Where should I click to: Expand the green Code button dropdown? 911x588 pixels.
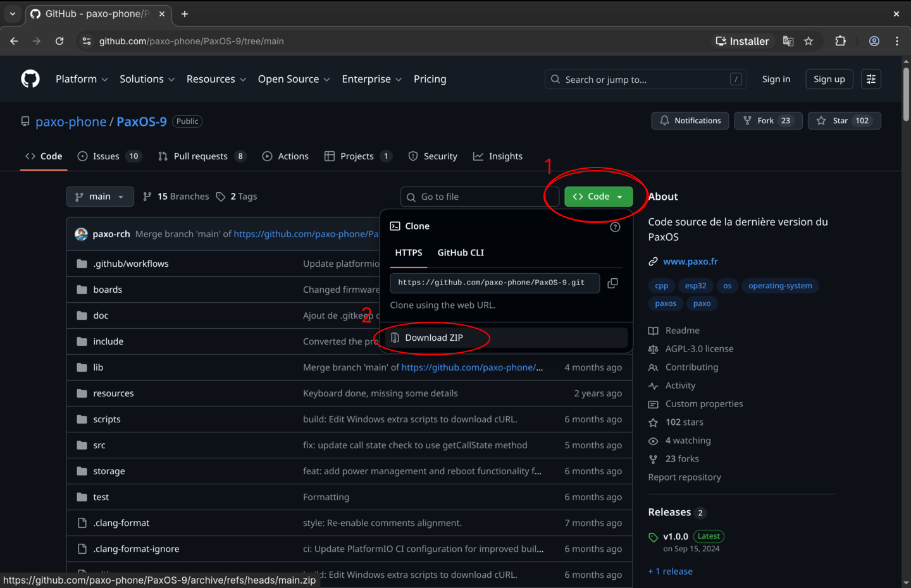pyautogui.click(x=619, y=196)
